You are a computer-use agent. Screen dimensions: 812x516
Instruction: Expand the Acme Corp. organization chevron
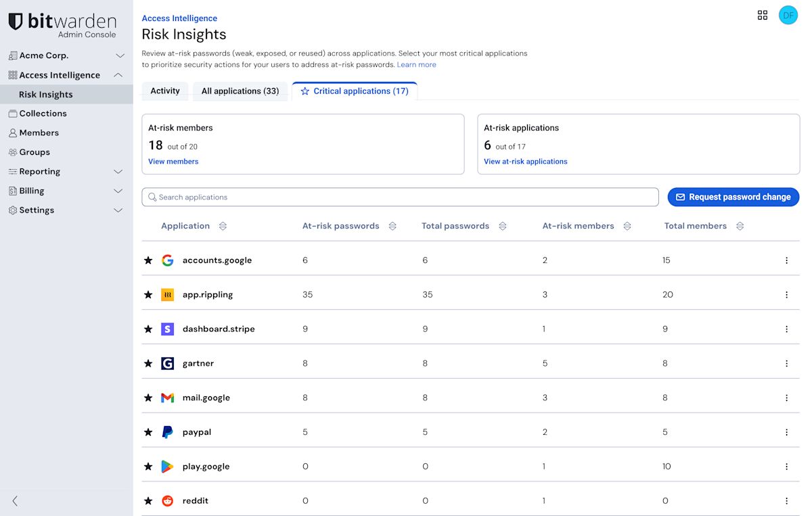click(120, 55)
